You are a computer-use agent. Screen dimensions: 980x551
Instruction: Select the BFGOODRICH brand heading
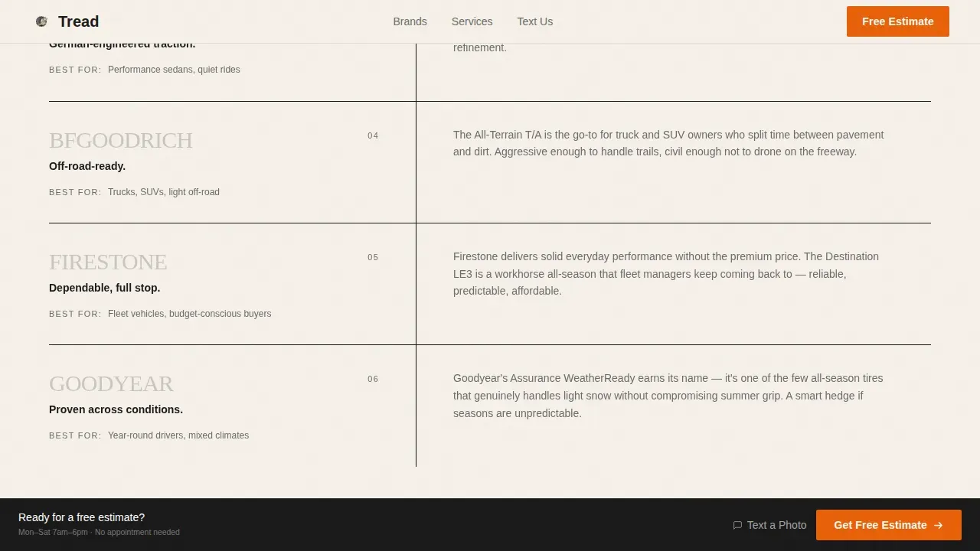pos(121,141)
